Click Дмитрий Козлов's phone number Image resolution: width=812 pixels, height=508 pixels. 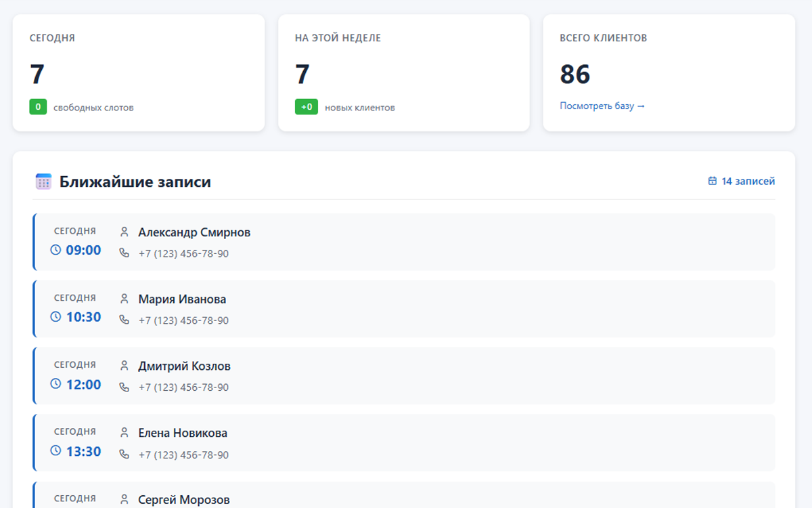183,387
